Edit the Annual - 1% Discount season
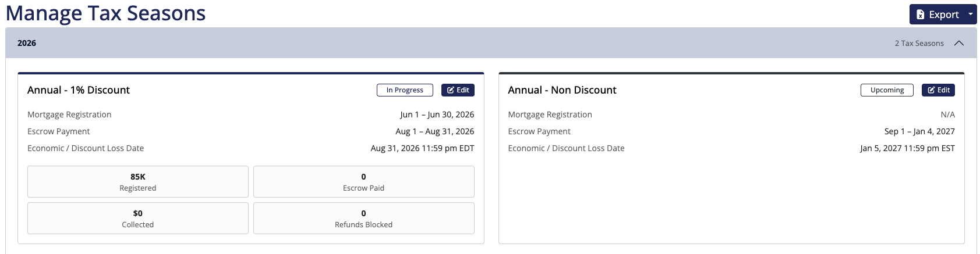 pos(458,90)
